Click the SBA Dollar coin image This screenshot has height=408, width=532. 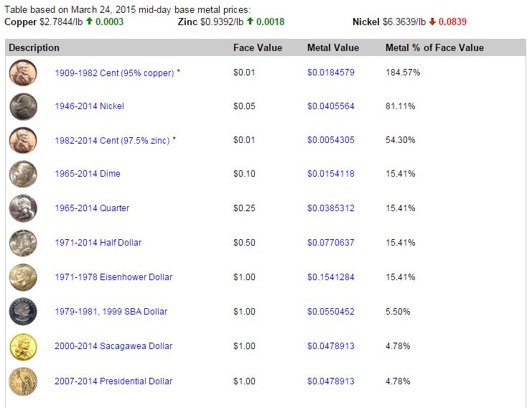click(23, 312)
